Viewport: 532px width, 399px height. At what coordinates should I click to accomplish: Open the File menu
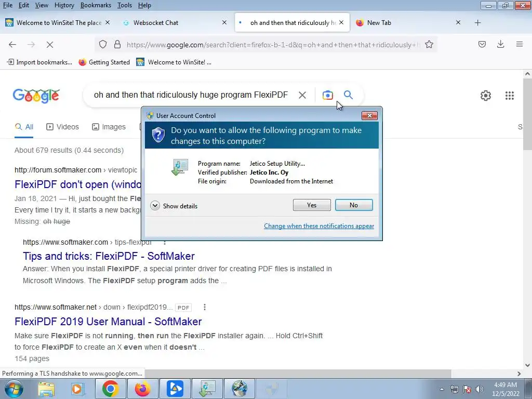point(7,5)
